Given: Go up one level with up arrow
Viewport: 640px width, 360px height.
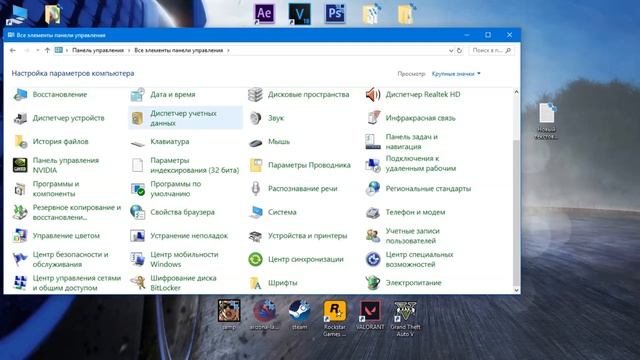Looking at the screenshot, I should pyautogui.click(x=47, y=50).
